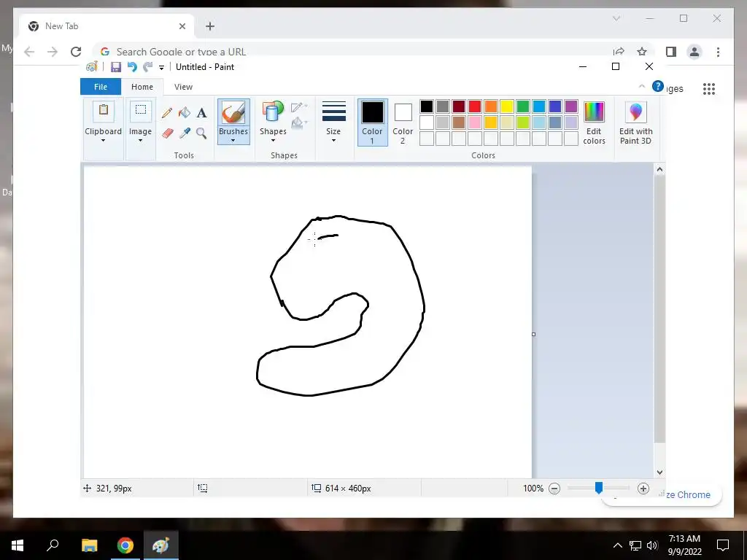This screenshot has width=747, height=560.
Task: Open the volume control in system tray
Action: 652,545
